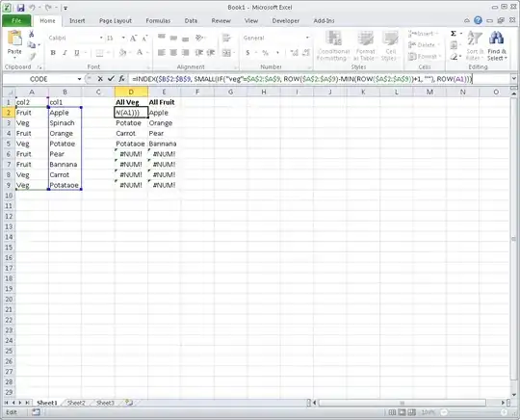
Task: Open the font size dropdown
Action: coord(123,39)
